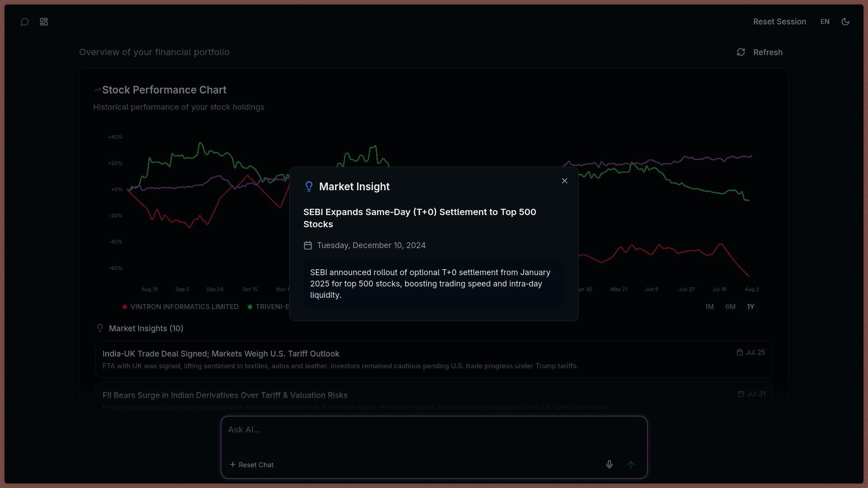Activate the microphone voice input

609,465
